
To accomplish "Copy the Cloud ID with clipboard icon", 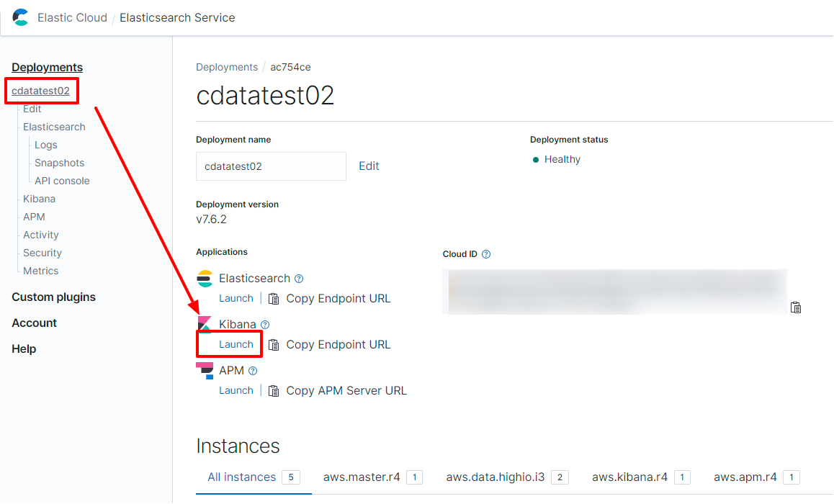I will click(796, 307).
